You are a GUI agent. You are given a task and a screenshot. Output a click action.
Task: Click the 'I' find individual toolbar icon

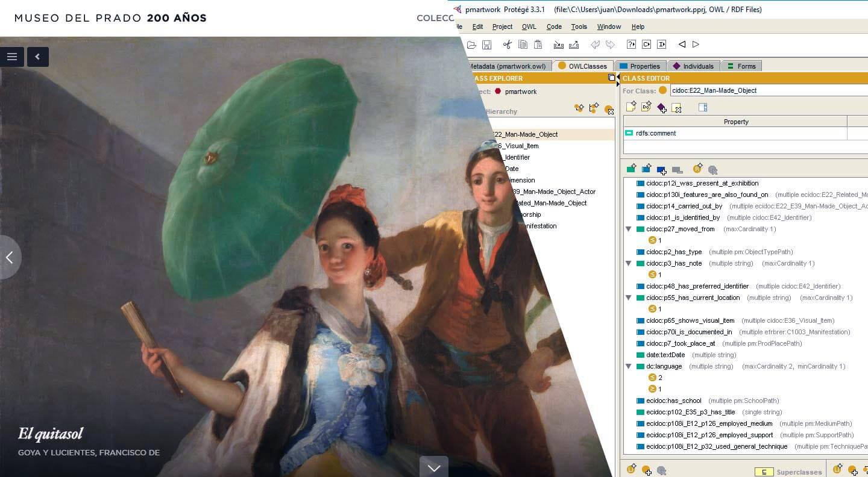(x=661, y=45)
